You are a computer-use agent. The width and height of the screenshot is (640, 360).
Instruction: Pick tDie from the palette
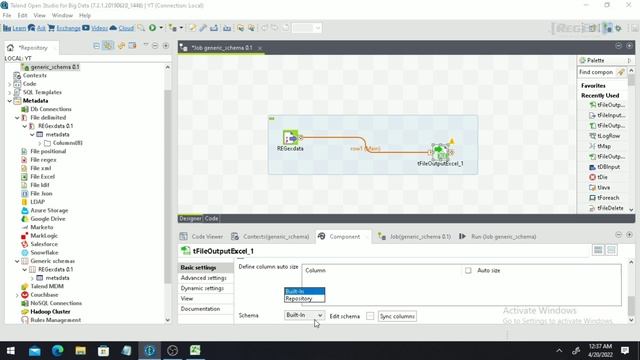[602, 177]
